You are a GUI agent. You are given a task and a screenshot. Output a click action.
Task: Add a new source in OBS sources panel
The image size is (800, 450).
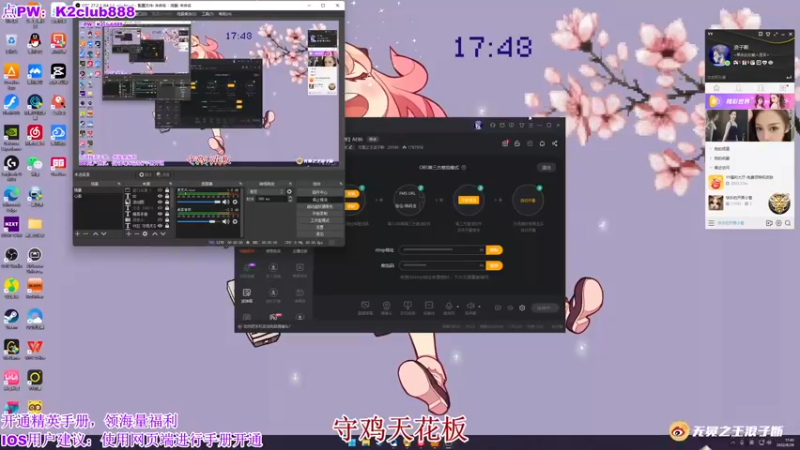[x=129, y=234]
